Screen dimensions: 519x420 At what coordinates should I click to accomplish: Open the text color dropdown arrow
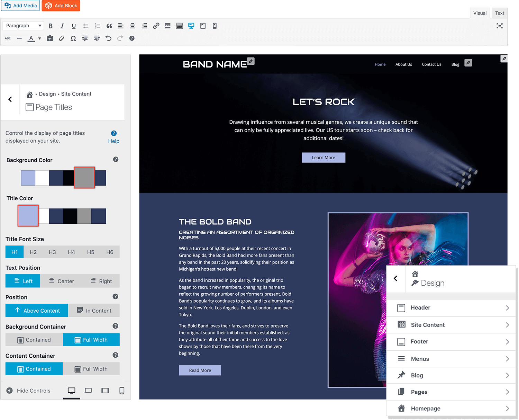point(39,38)
